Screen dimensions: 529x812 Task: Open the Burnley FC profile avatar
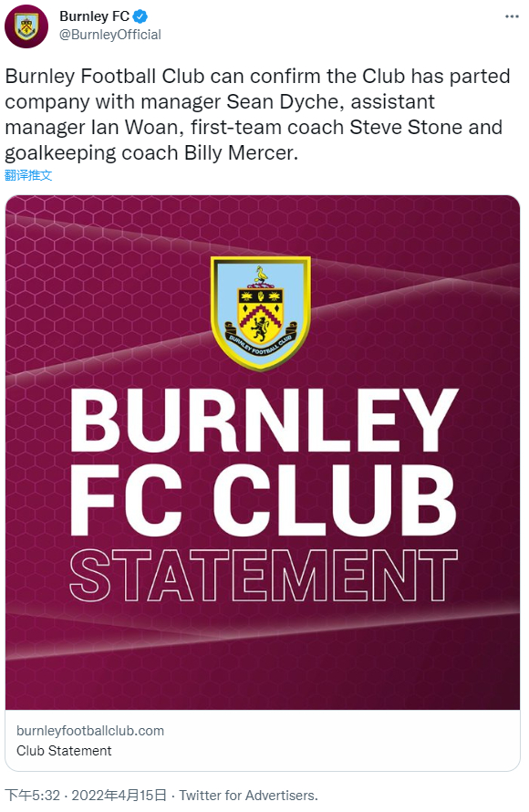26,26
